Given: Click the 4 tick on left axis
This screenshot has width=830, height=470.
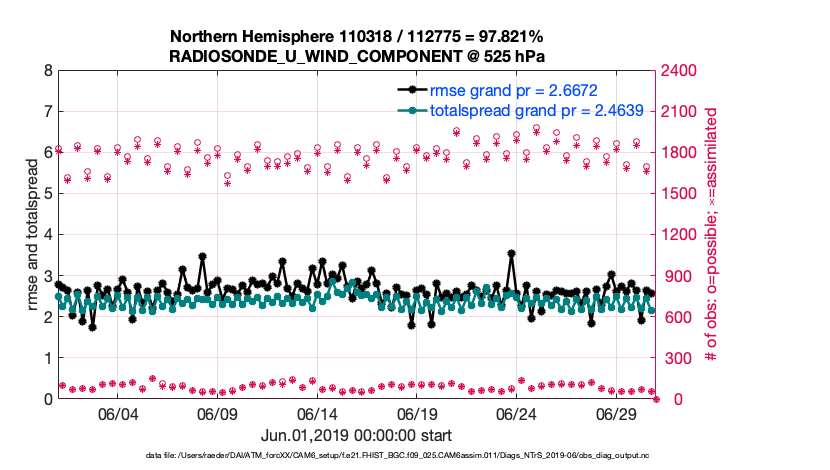Looking at the screenshot, I should pyautogui.click(x=45, y=235).
